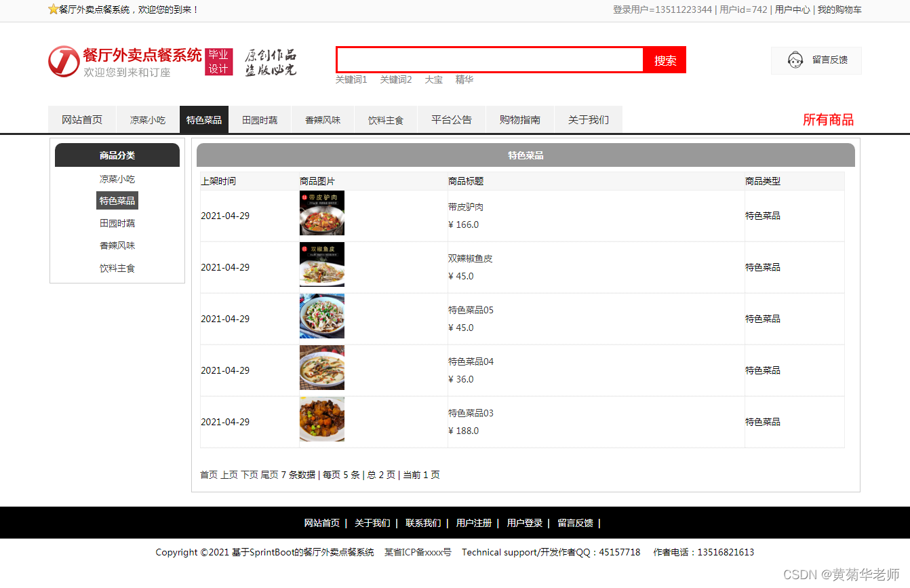Select keyword 关键词1 below search box
The image size is (910, 588).
(x=351, y=79)
